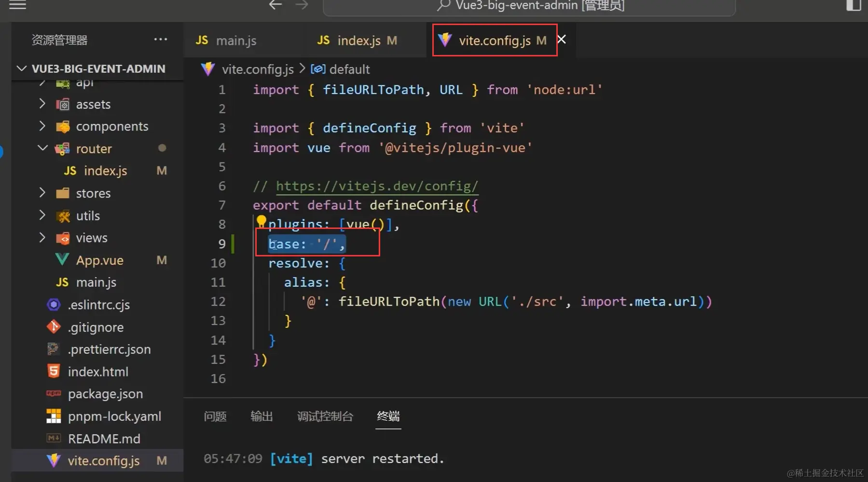Click the git icon of .gitignore
The width and height of the screenshot is (868, 482).
(54, 327)
